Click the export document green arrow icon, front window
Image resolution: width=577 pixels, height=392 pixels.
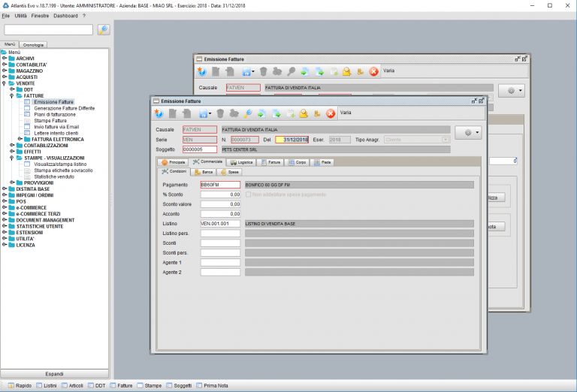(x=276, y=113)
